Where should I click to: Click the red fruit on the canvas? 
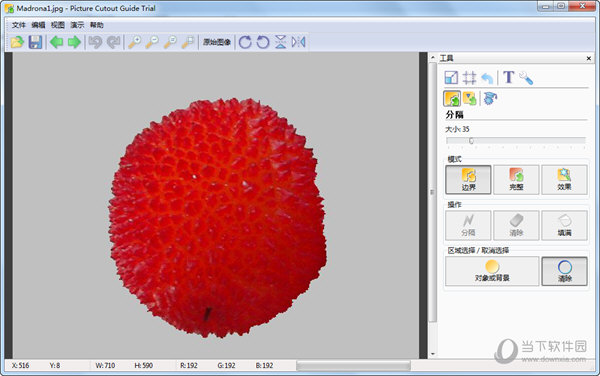coord(217,218)
